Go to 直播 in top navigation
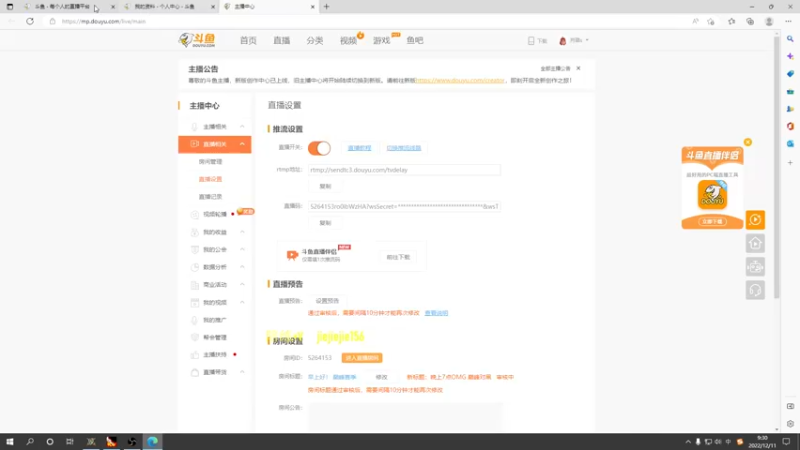The width and height of the screenshot is (800, 450). (x=282, y=40)
